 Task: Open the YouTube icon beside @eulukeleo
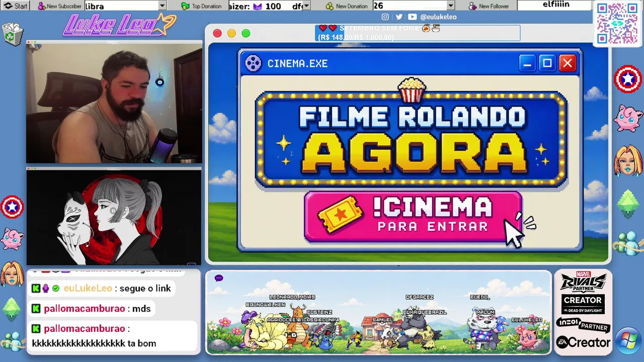412,17
